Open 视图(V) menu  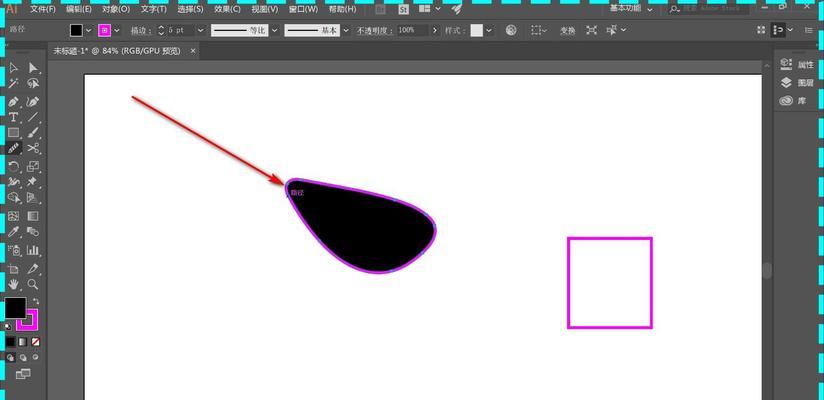pos(264,9)
